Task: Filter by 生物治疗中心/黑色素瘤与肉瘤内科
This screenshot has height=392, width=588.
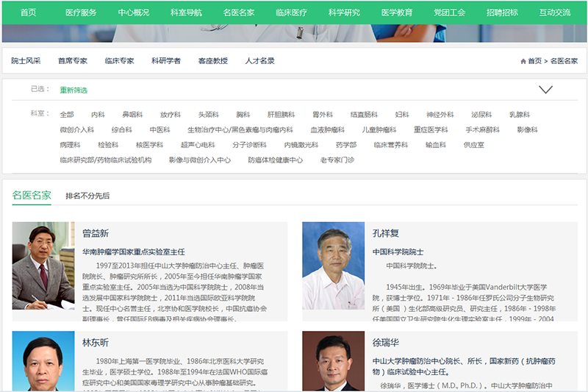Action: click(x=240, y=129)
